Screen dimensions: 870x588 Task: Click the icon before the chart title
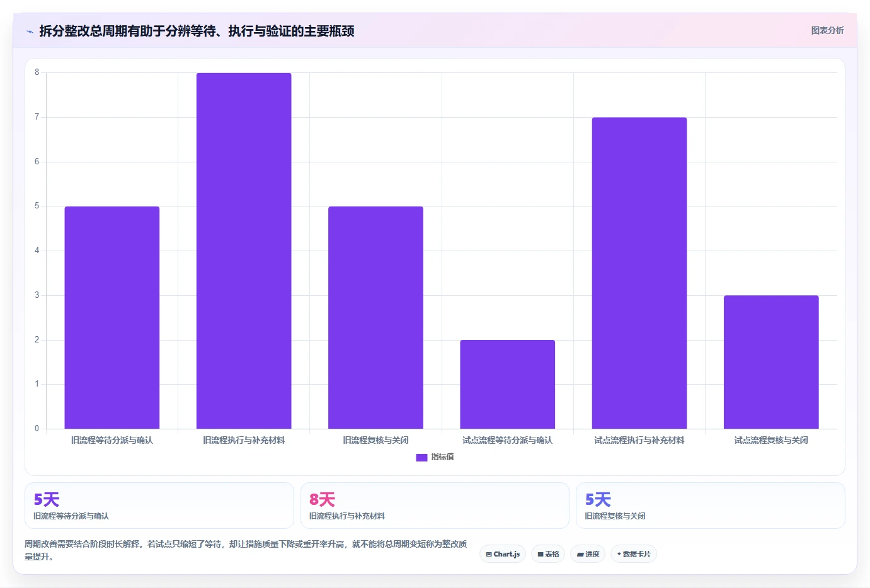click(x=30, y=31)
